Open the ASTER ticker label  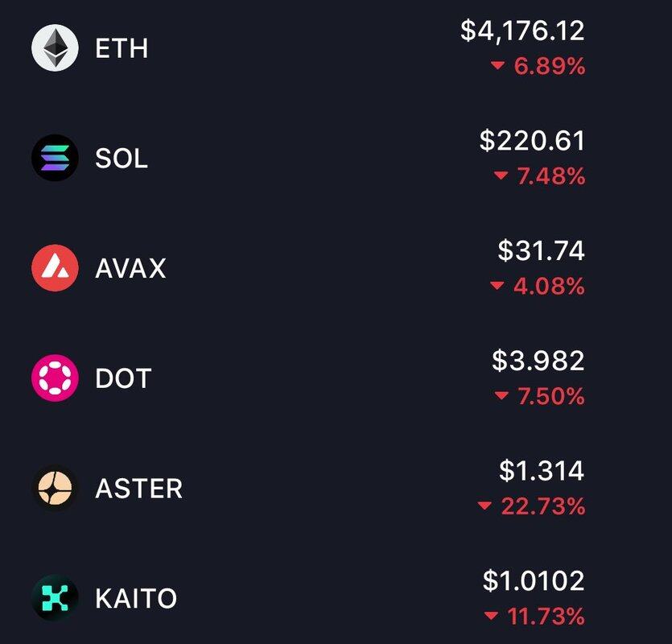pos(139,489)
